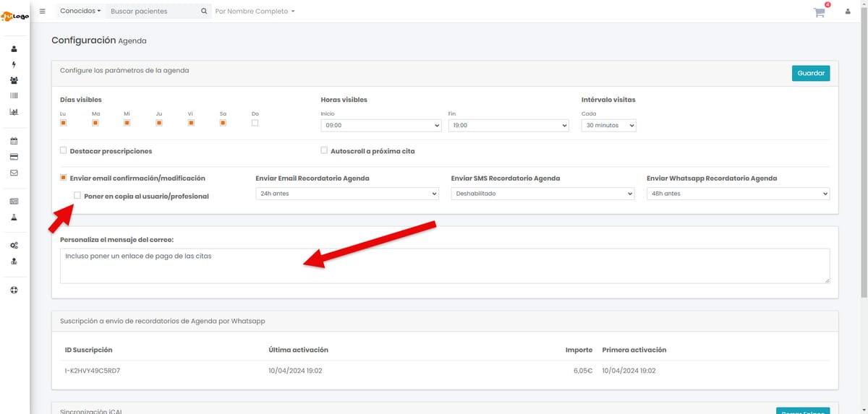
Task: Open the bar chart statistics icon
Action: (x=14, y=112)
